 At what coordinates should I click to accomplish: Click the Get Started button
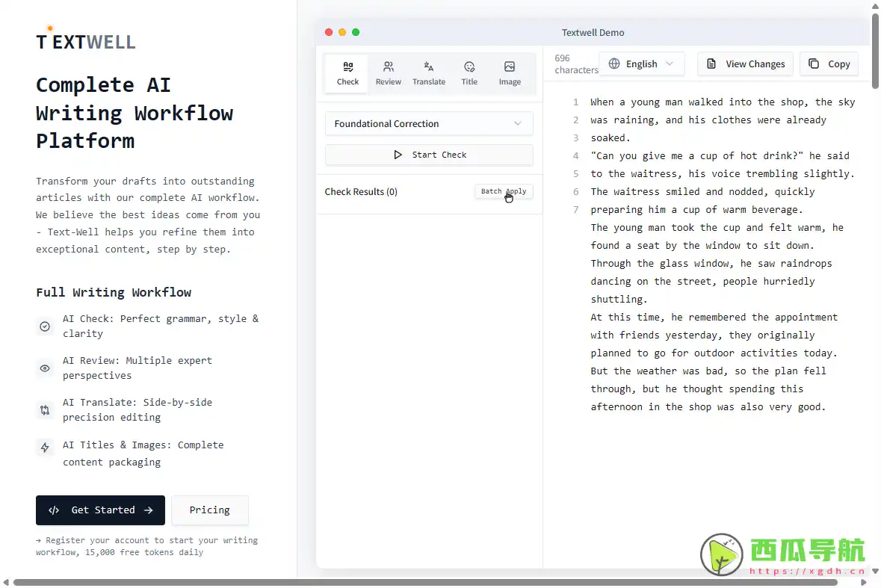coord(100,510)
